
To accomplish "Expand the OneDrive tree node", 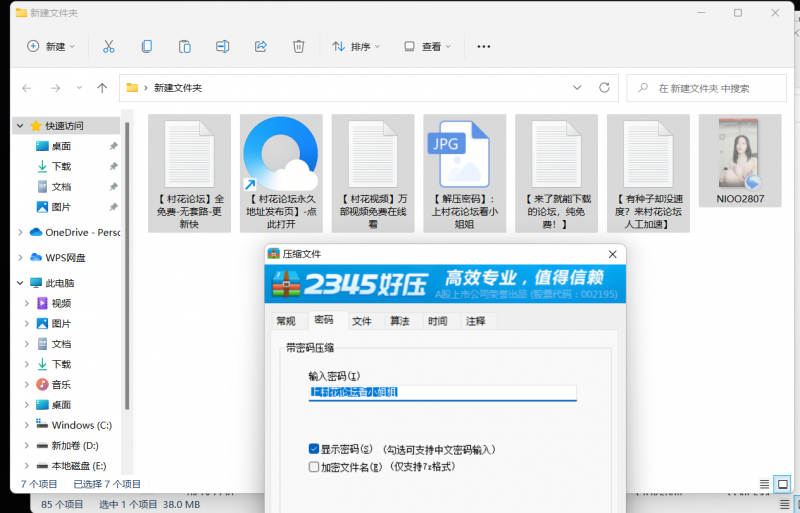I will click(21, 232).
